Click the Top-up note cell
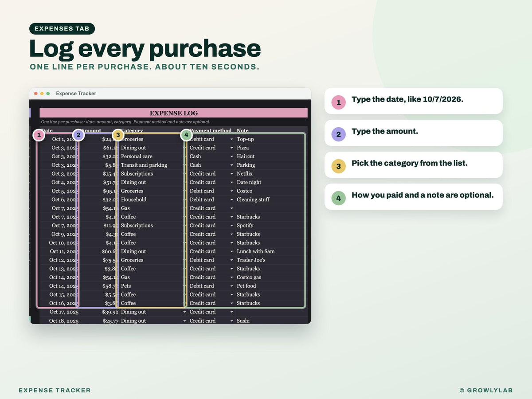Viewport: 532px width, 399px height. (271, 139)
